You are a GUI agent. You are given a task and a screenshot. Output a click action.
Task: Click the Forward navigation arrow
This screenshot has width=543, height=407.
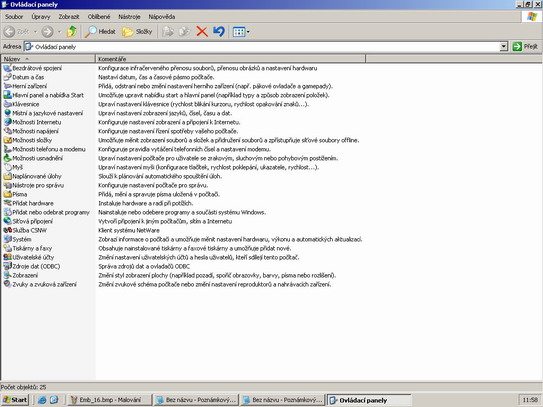[48, 32]
